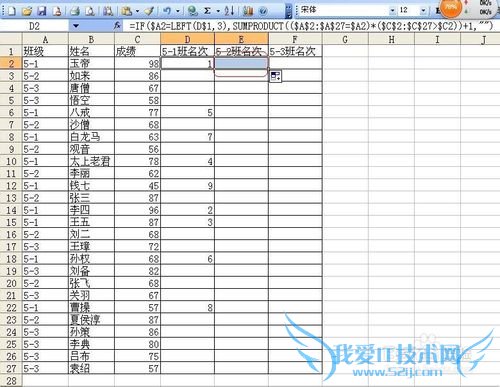Viewport: 500px width, 387px height.
Task: Paste clipboard contents via toolbar icon
Action: click(127, 11)
